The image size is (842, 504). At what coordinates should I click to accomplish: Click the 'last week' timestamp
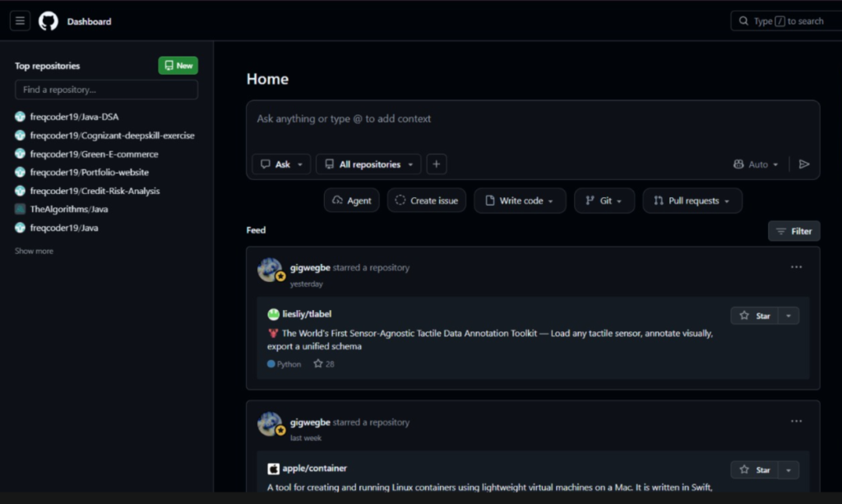click(x=306, y=438)
